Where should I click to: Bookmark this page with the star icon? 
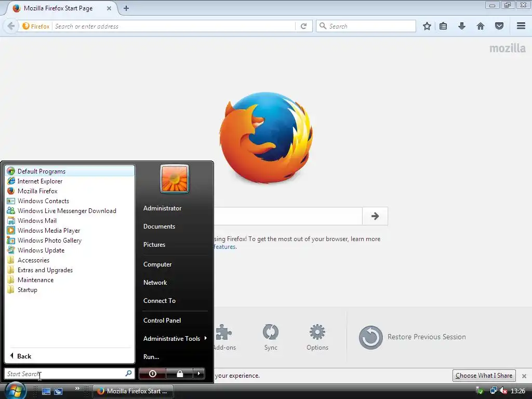click(x=427, y=26)
